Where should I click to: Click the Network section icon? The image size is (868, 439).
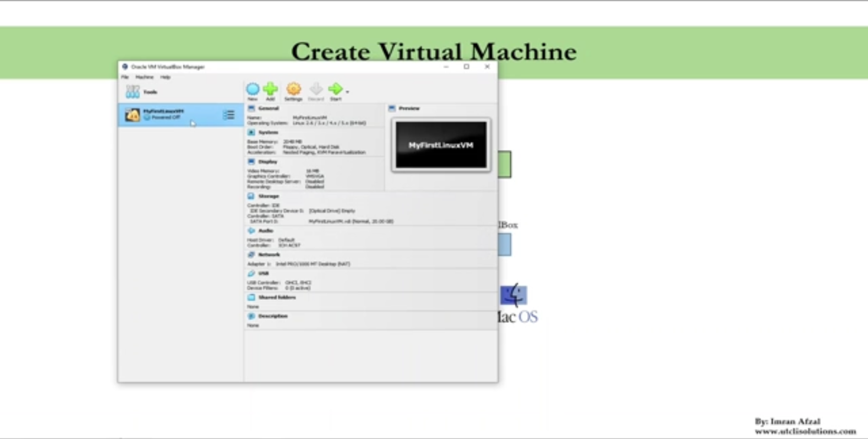click(x=252, y=255)
